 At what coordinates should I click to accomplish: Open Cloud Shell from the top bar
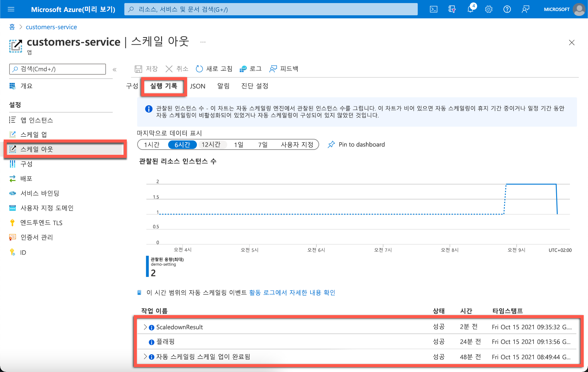tap(434, 9)
